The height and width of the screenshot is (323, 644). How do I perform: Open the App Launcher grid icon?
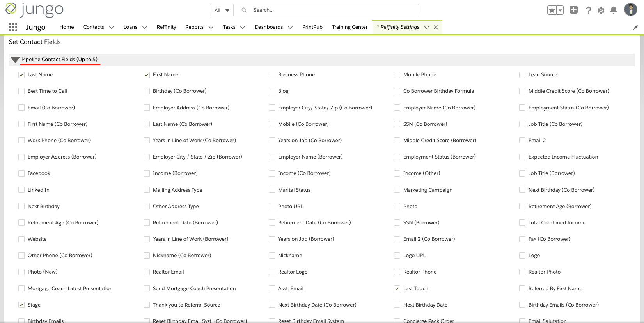click(x=13, y=27)
